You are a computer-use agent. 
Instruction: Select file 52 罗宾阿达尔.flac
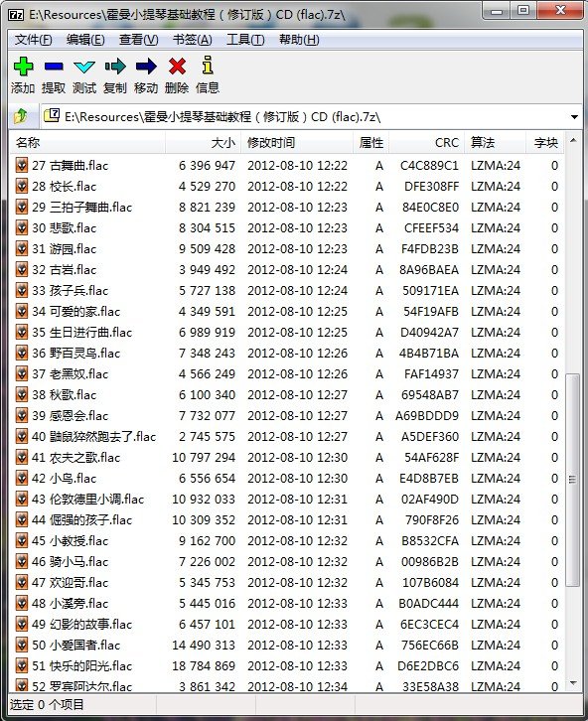pos(81,686)
